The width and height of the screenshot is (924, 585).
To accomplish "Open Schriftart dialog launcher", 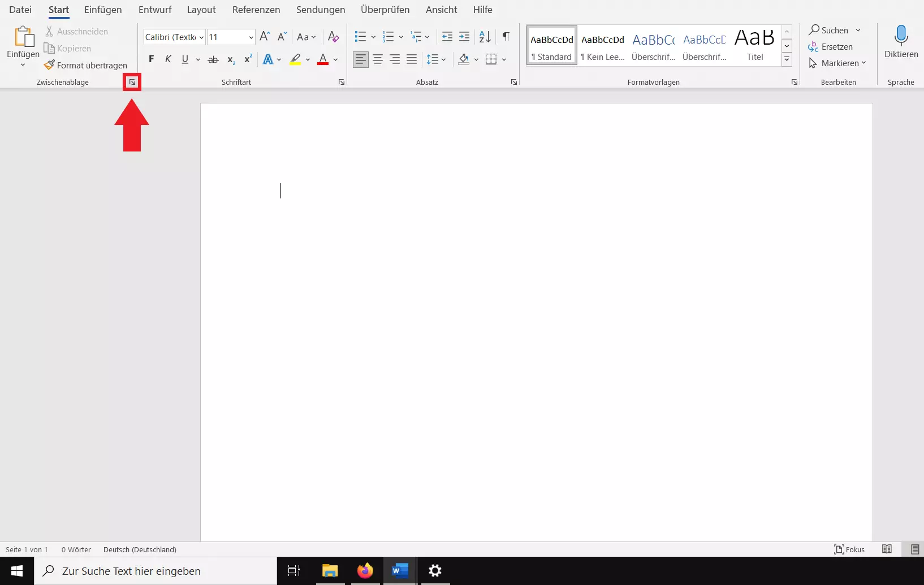I will click(x=342, y=83).
